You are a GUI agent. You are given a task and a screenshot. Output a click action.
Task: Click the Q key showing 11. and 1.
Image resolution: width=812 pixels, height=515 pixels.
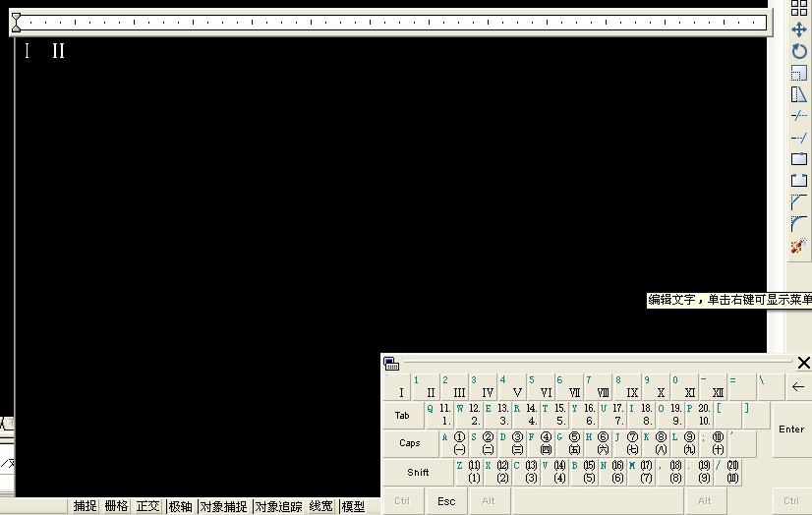pos(439,415)
